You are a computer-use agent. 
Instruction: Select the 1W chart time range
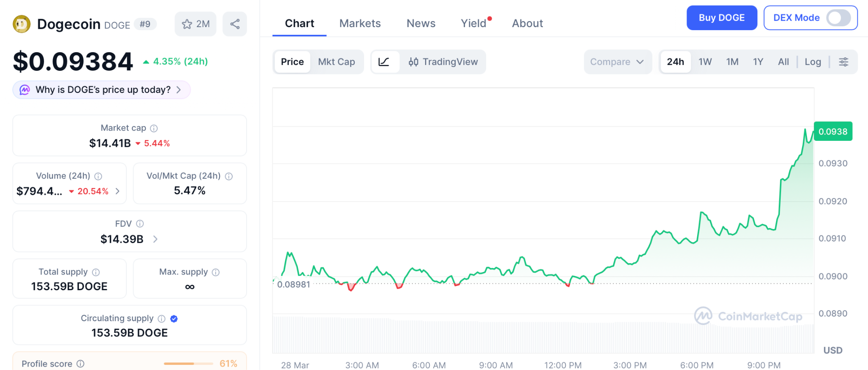[705, 62]
